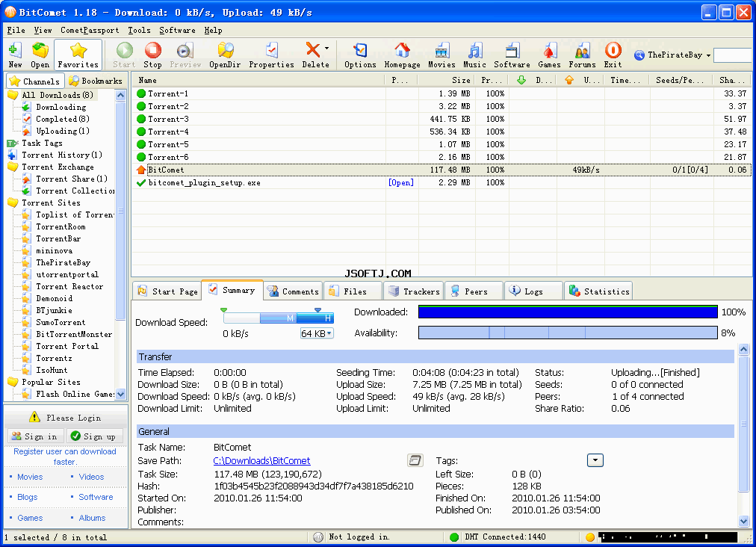Switch to the Bookmarks sidebar tab

click(96, 81)
